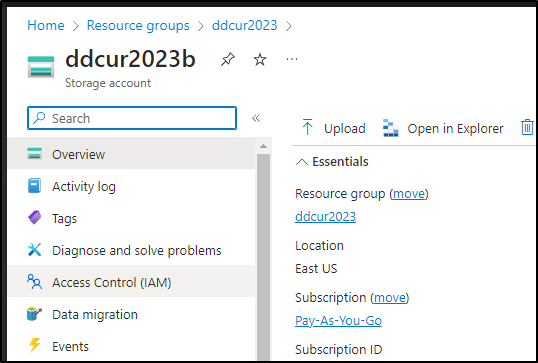Click the Upload arrow icon
This screenshot has height=363, width=538.
[307, 127]
